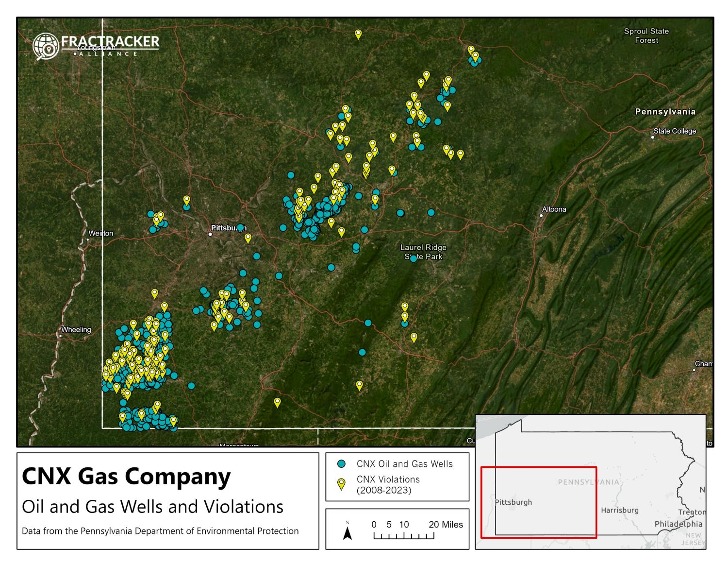This screenshot has width=728, height=563.
Task: Click Pittsburgh in the inset locator map
Action: [513, 502]
